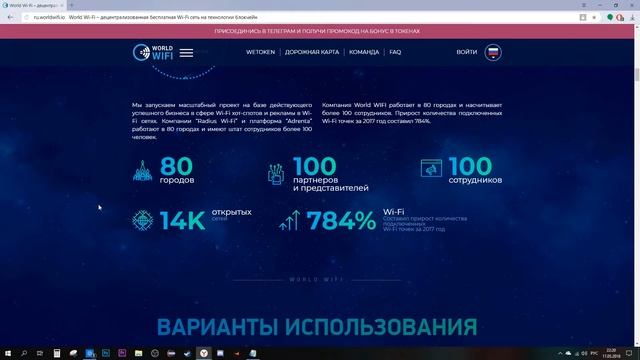Click the browser back arrow
The image size is (640, 360).
click(x=10, y=17)
